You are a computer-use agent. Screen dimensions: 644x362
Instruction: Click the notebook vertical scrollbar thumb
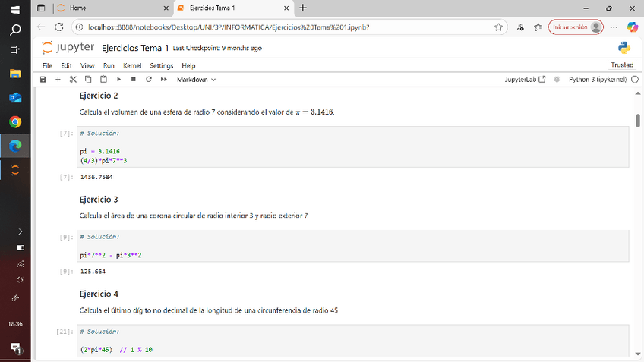click(x=637, y=121)
